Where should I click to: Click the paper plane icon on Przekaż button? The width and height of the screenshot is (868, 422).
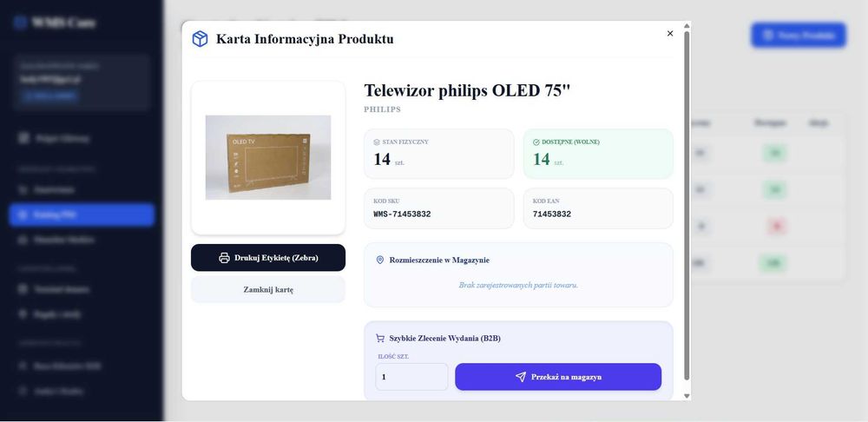pyautogui.click(x=520, y=377)
